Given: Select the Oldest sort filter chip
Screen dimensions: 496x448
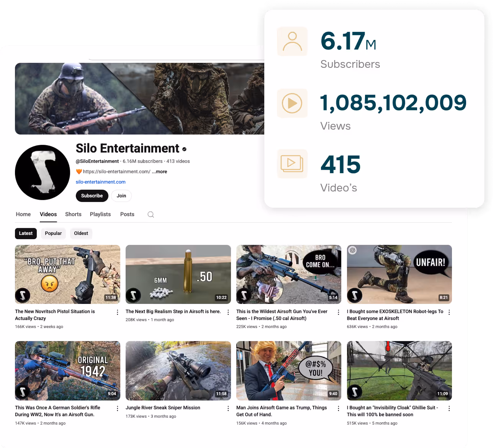Looking at the screenshot, I should coord(81,233).
